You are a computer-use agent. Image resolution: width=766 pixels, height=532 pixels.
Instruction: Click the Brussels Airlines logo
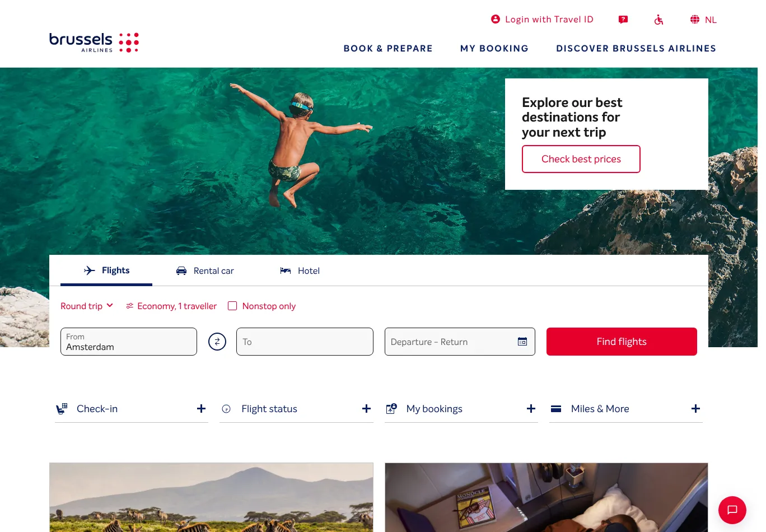(x=94, y=43)
